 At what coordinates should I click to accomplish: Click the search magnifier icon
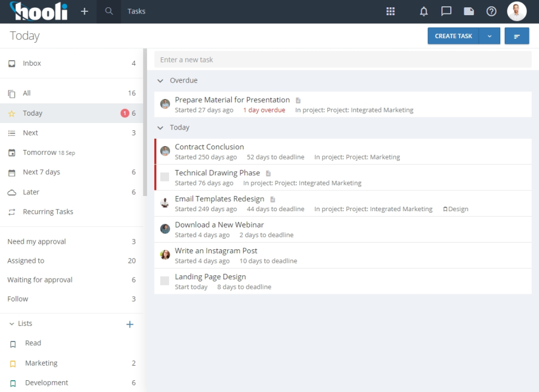[x=109, y=11]
